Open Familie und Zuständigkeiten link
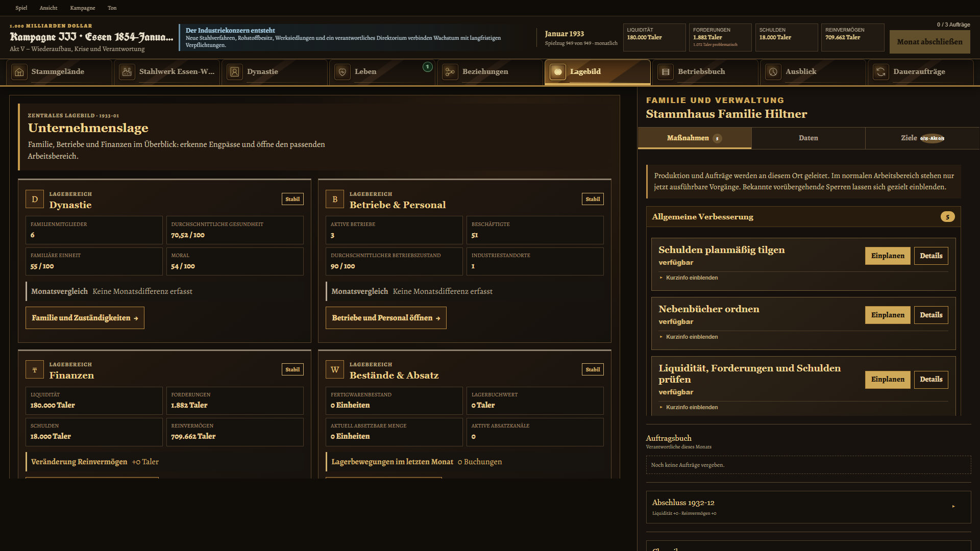The width and height of the screenshot is (980, 551). point(85,318)
